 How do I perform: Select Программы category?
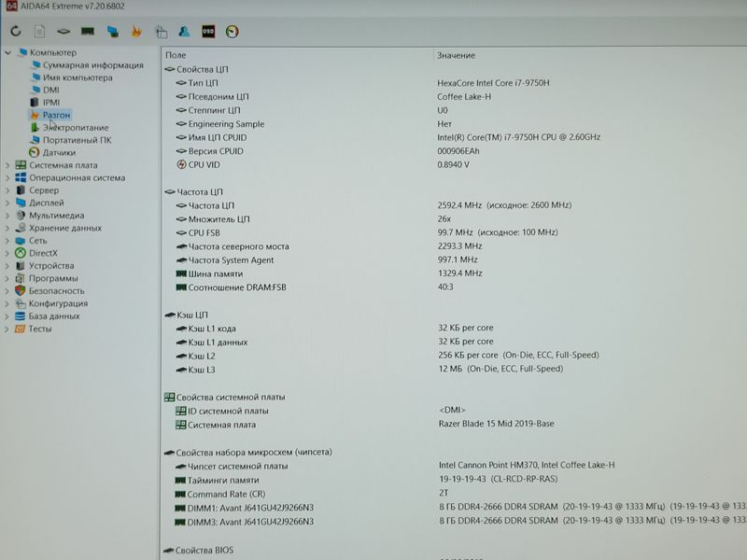(x=53, y=278)
